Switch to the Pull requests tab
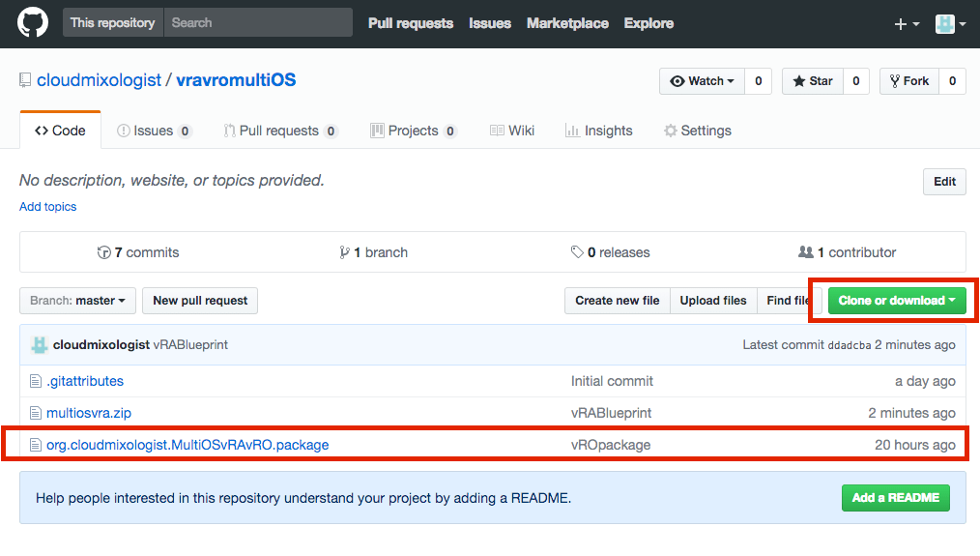 280,131
